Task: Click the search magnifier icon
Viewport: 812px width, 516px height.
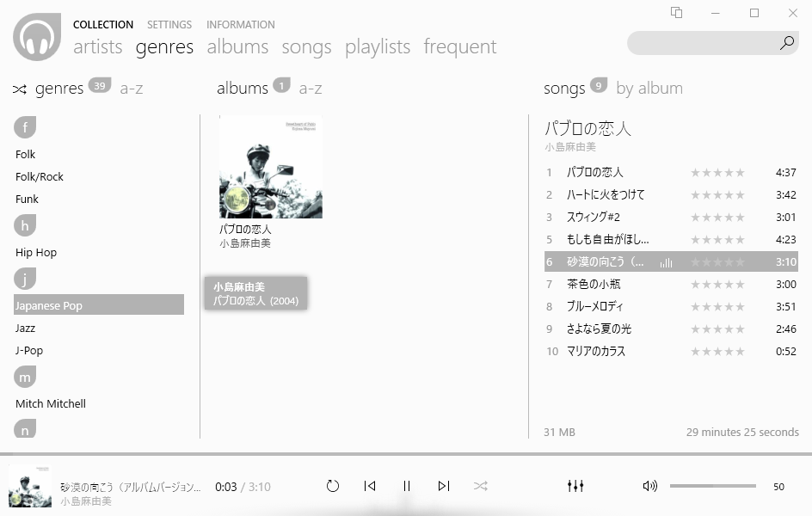Action: coord(787,43)
